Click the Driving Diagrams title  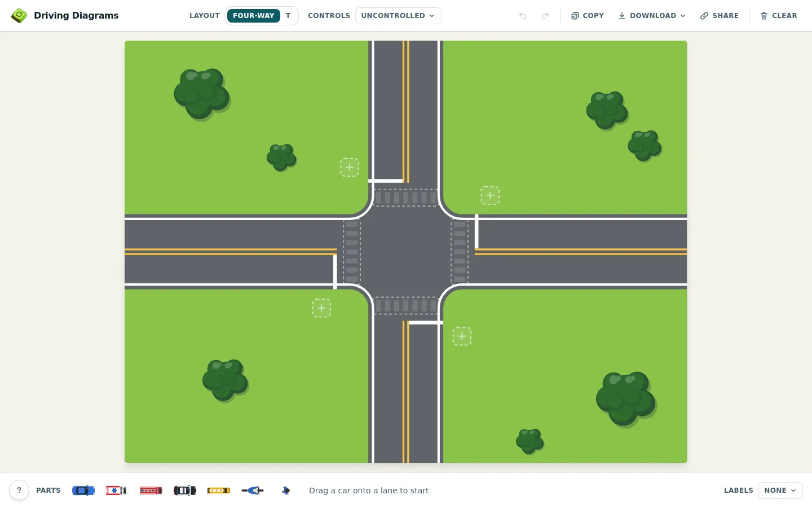point(76,16)
